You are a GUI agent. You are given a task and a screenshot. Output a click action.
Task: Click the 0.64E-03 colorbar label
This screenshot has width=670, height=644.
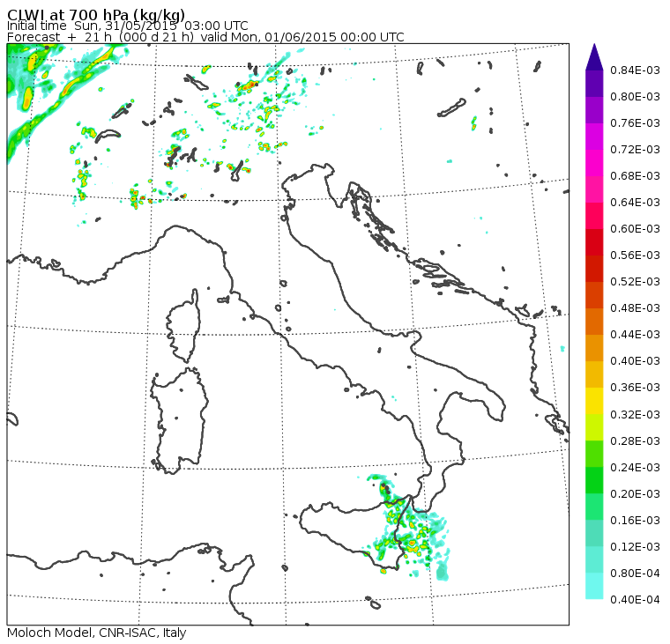tap(635, 203)
